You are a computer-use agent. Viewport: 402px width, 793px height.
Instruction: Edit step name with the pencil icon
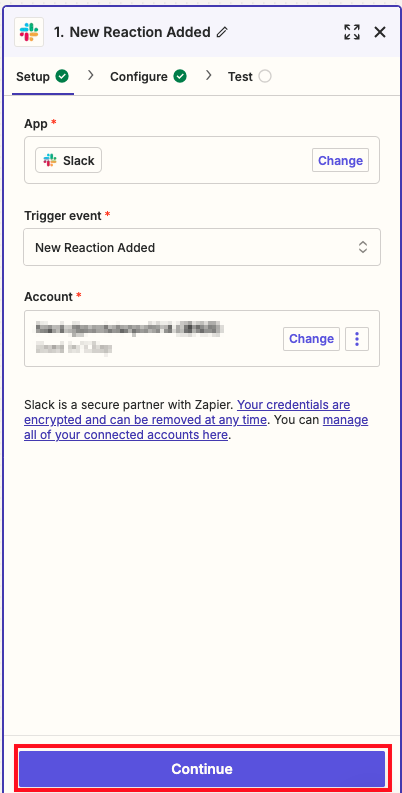click(221, 32)
